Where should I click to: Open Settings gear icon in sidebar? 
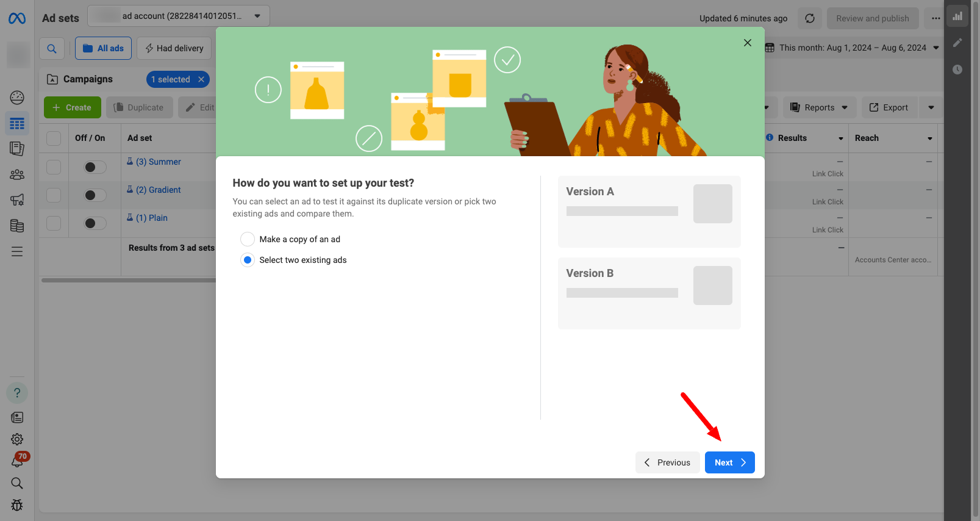click(17, 439)
